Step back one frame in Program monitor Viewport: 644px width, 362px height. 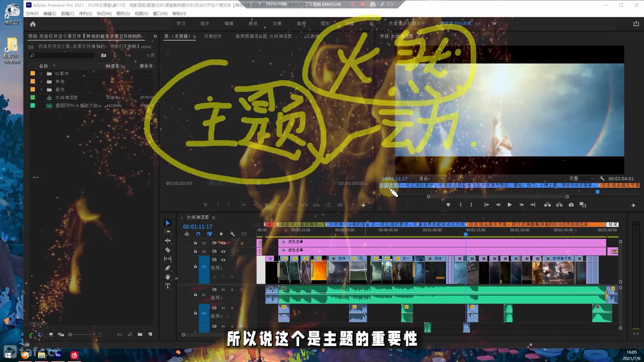(498, 205)
